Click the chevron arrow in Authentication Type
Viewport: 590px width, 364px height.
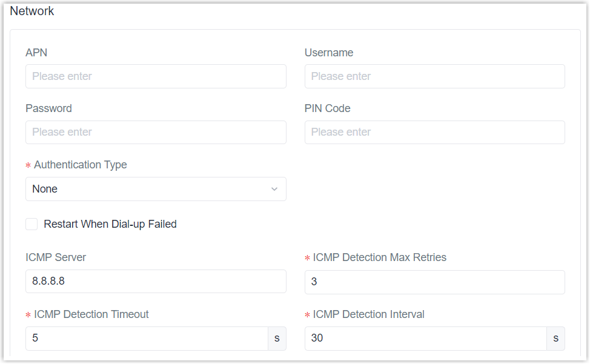click(x=274, y=189)
